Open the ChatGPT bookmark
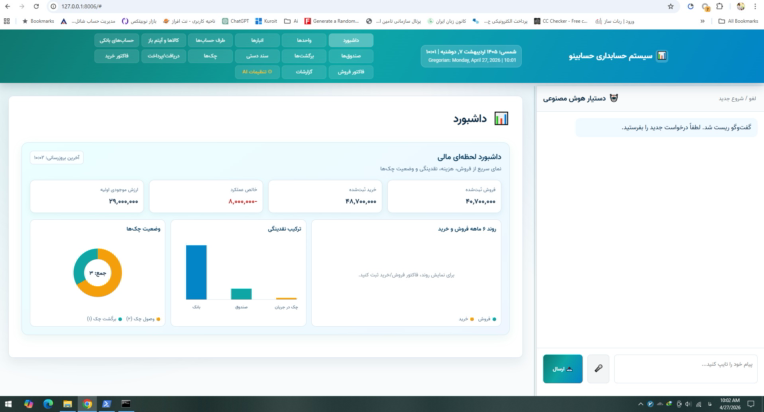 (x=235, y=21)
